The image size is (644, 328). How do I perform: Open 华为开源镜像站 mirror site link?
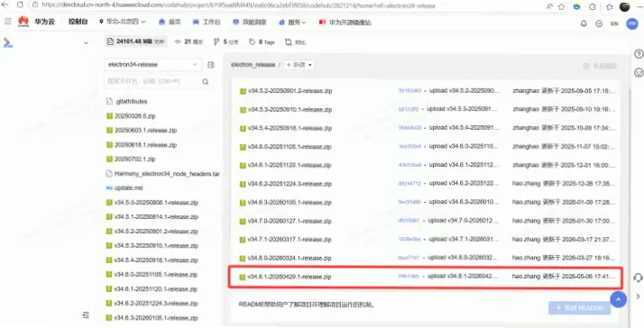tap(345, 23)
